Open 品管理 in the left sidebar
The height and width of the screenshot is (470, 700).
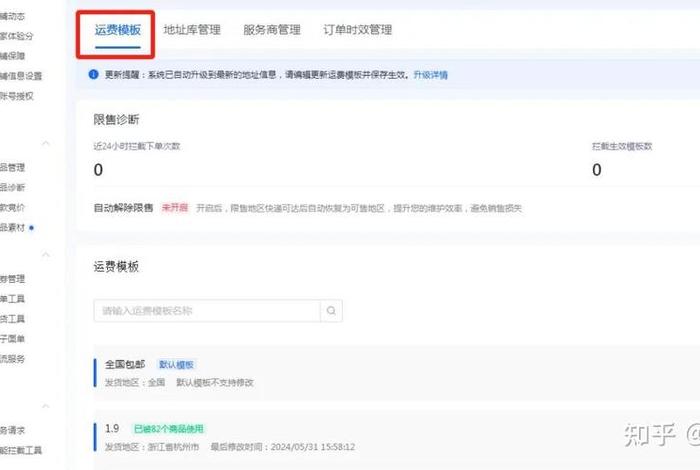(x=13, y=167)
